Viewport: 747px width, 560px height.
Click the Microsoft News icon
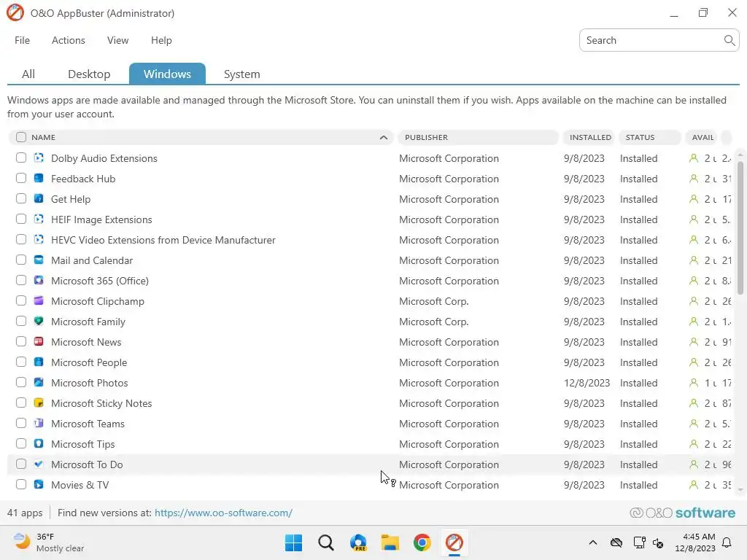[39, 342]
